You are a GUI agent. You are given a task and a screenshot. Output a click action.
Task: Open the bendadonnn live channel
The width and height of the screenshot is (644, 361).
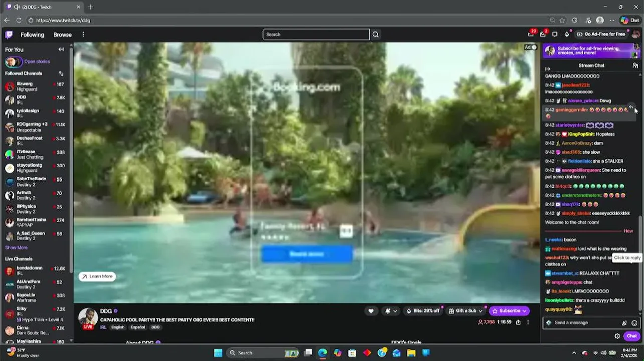(35, 270)
